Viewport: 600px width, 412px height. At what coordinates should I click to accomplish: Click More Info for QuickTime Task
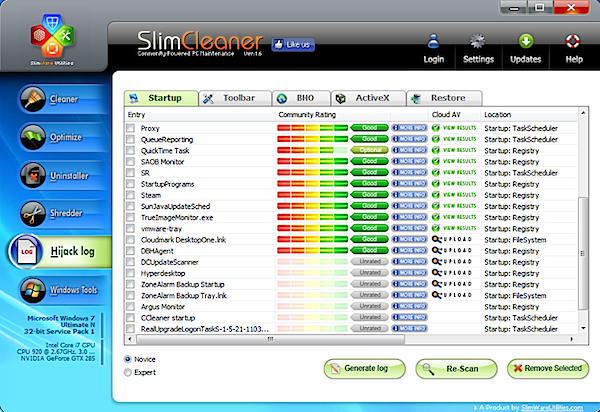pyautogui.click(x=409, y=150)
